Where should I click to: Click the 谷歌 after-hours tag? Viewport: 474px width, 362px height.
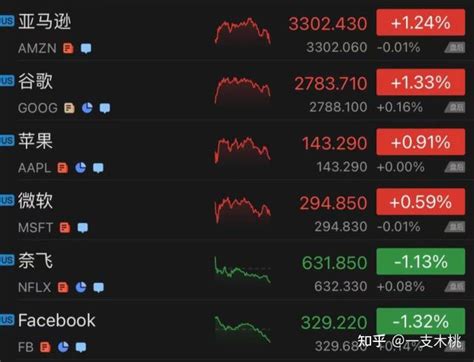(x=455, y=108)
